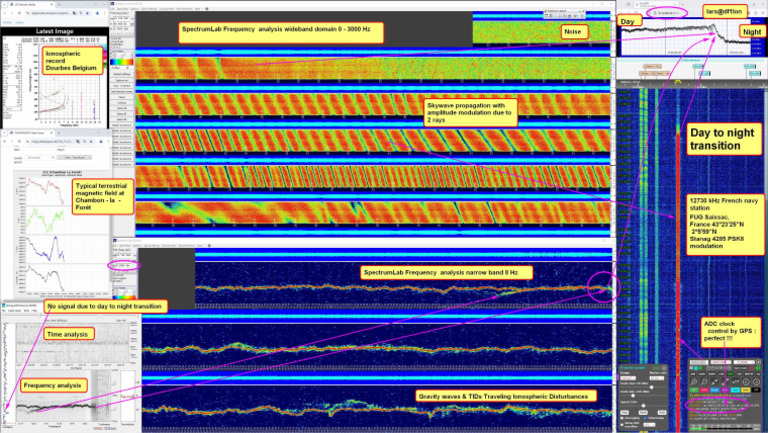Viewport: 768px width, 433px height.
Task: Select the yellow colored button in SDR panel
Action: pyautogui.click(x=745, y=390)
